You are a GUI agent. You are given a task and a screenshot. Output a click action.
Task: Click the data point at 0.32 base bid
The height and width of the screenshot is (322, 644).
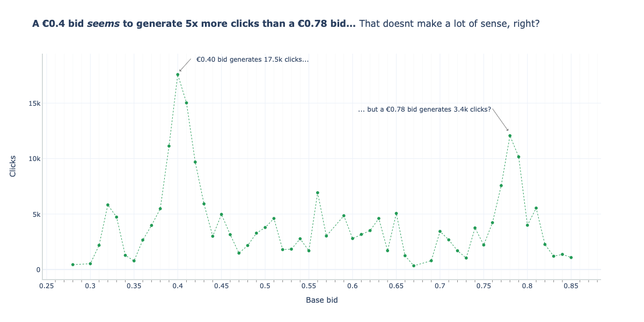tap(108, 205)
